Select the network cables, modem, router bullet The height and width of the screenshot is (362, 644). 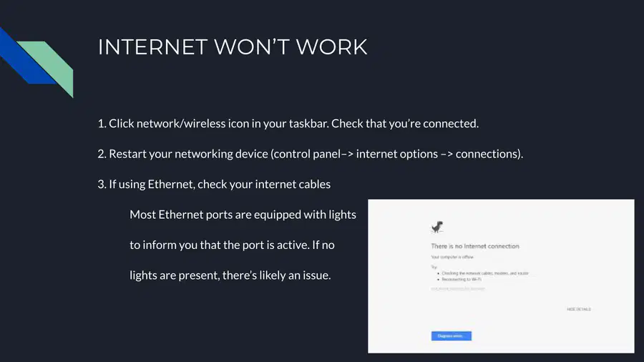(x=485, y=273)
